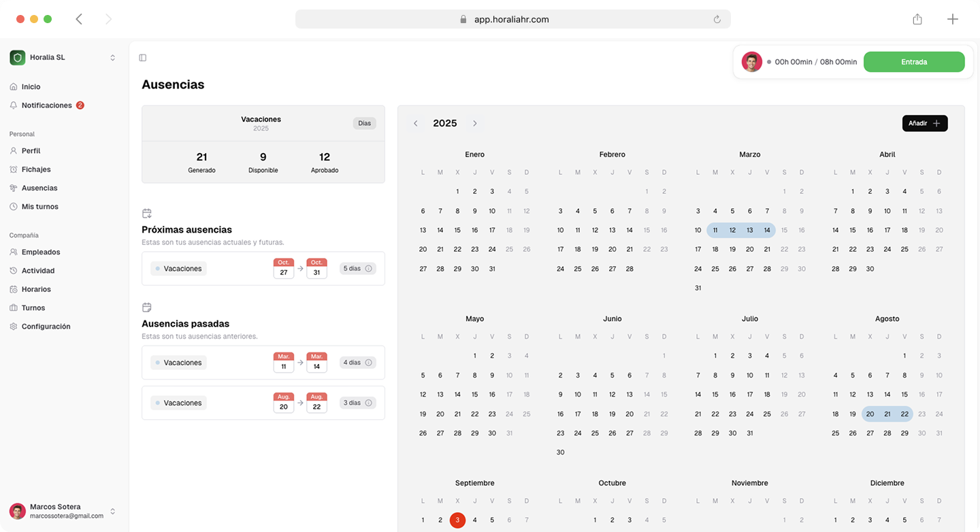Open Empleados in the sidebar

41,252
